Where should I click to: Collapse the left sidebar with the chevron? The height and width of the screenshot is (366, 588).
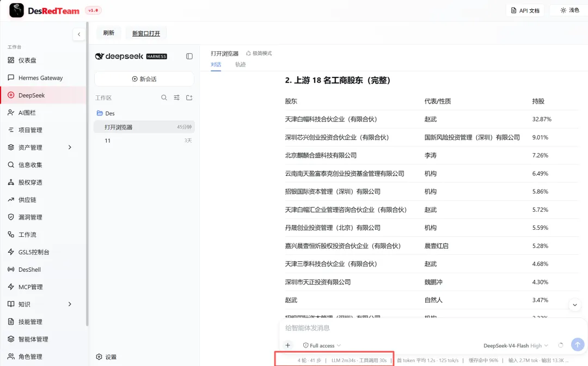click(x=79, y=34)
